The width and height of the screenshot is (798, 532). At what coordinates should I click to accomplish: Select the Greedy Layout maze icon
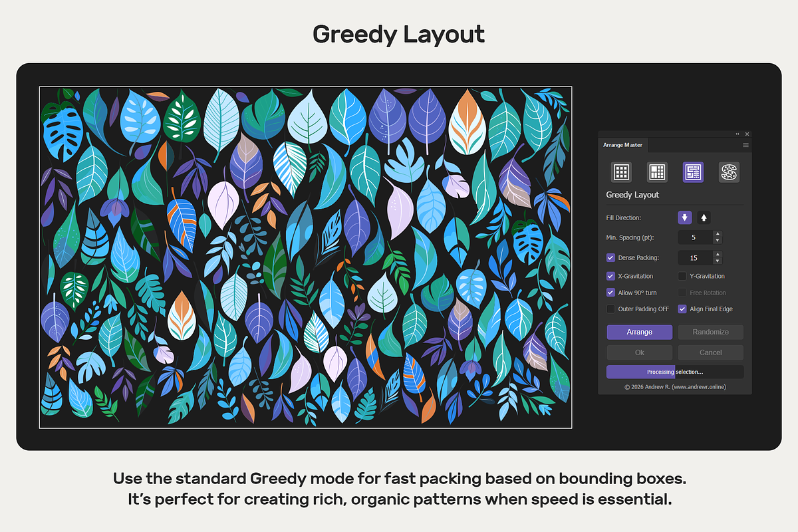(x=693, y=172)
